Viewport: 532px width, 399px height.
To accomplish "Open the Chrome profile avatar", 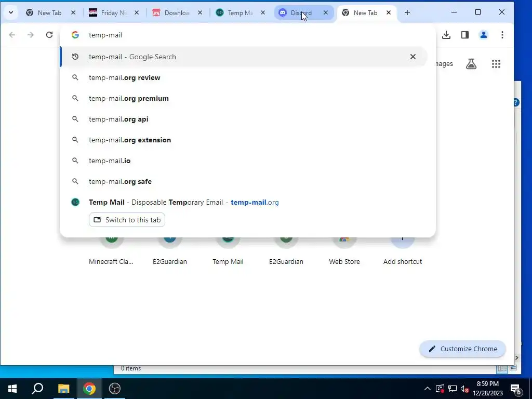I will pyautogui.click(x=484, y=35).
